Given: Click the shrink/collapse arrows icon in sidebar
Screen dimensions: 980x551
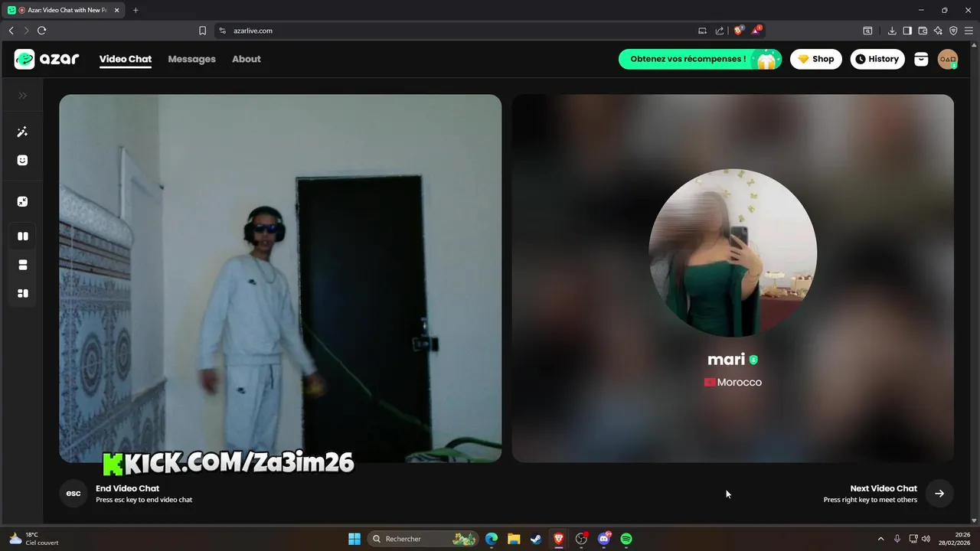Looking at the screenshot, I should click(23, 202).
